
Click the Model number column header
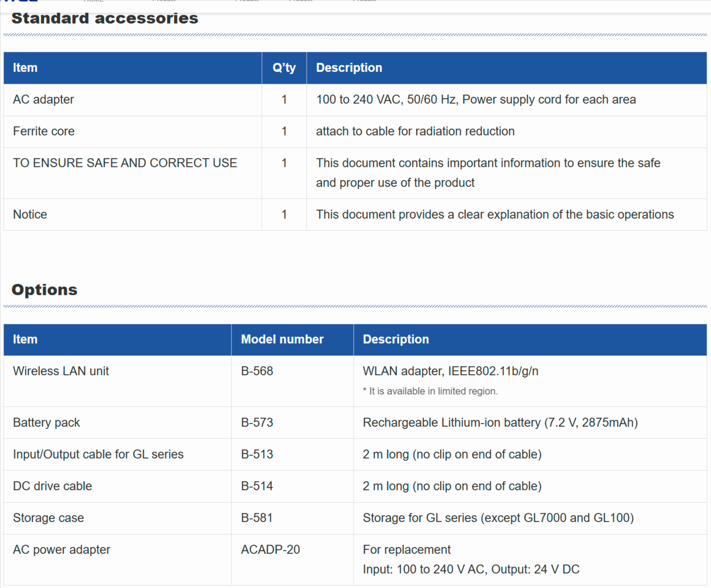282,339
